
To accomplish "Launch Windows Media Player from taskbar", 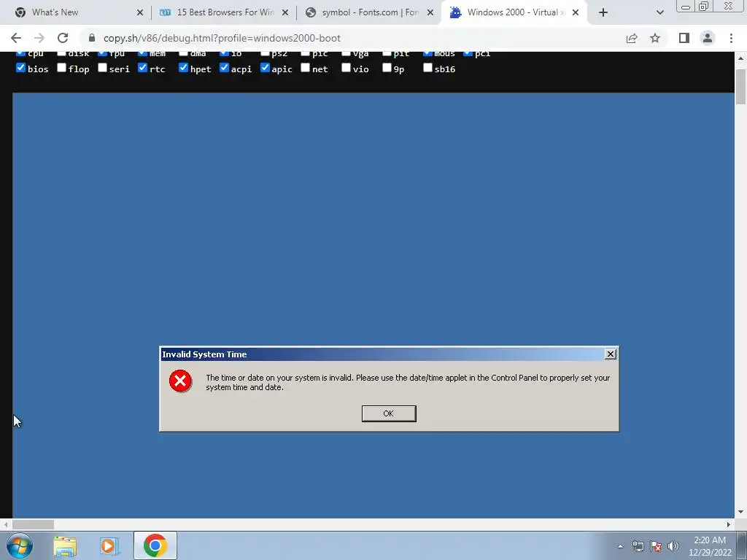I will (109, 546).
